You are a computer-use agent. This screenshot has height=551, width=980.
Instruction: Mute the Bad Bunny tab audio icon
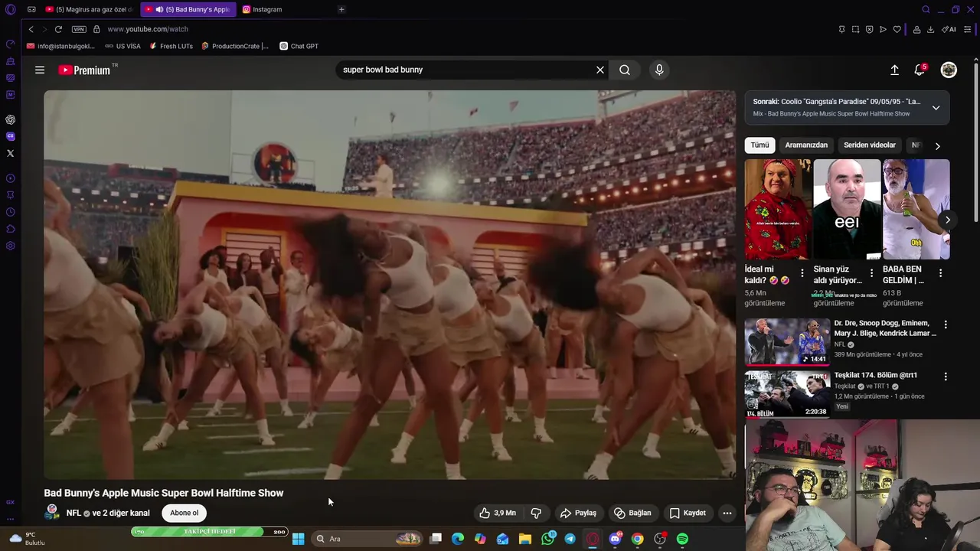[x=159, y=9]
